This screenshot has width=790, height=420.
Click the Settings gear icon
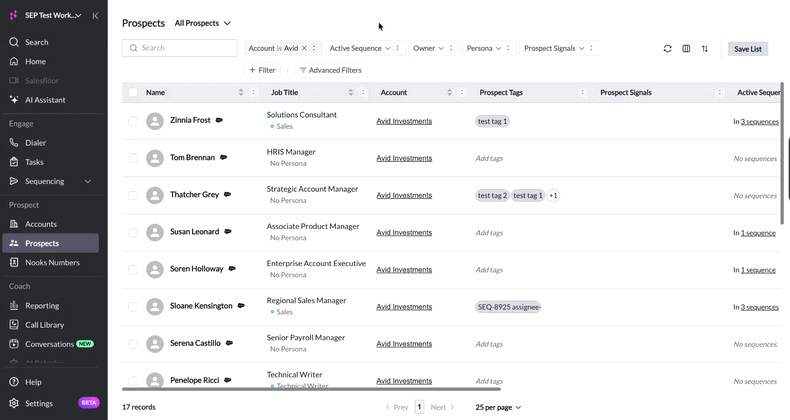(x=14, y=403)
